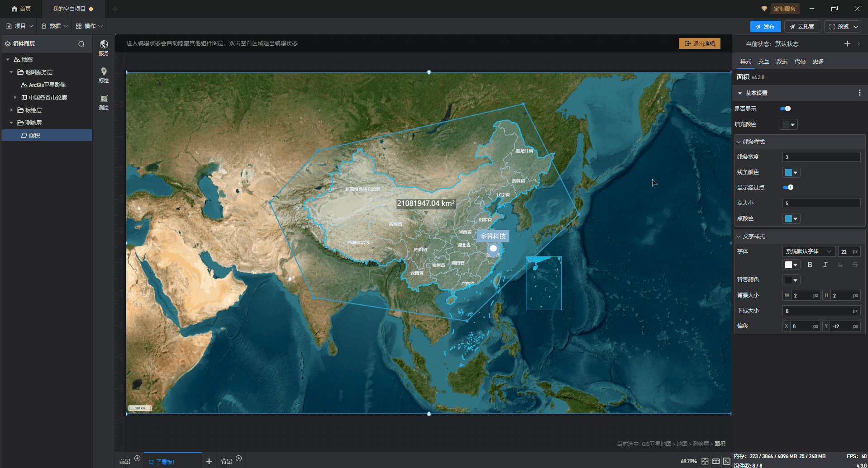
Task: Toggle underline text formatting
Action: pyautogui.click(x=840, y=265)
